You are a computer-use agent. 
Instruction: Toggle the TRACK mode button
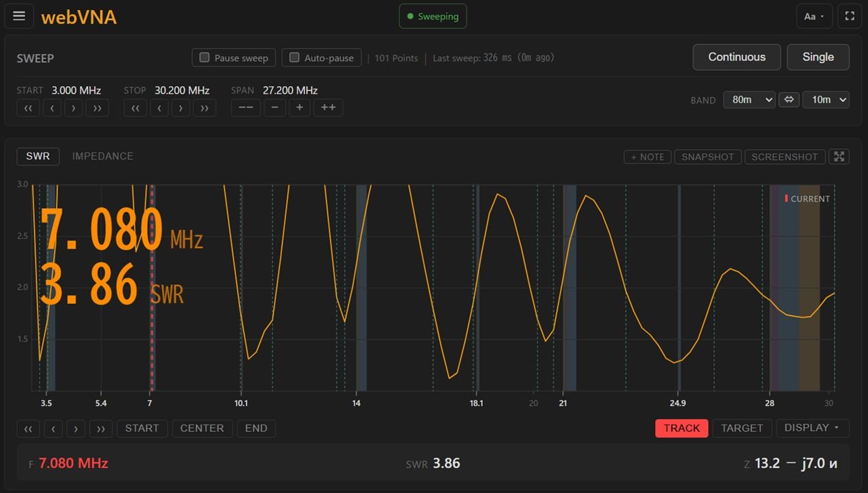coord(682,428)
